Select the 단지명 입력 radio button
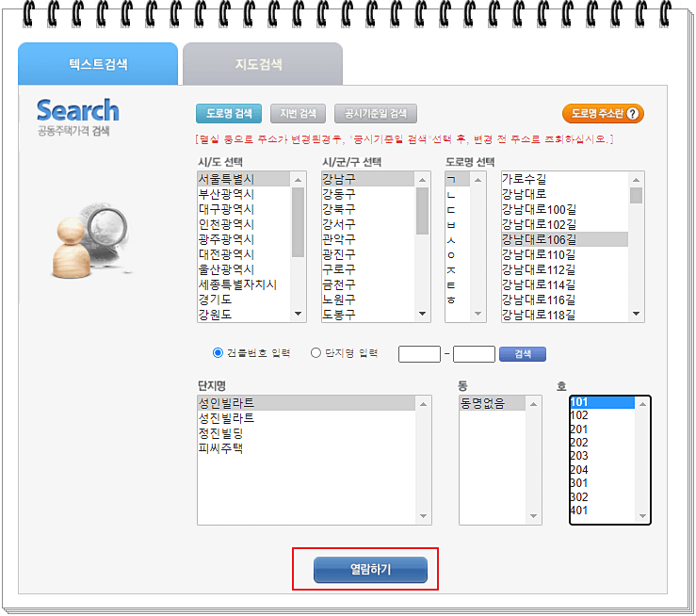The image size is (696, 616). (316, 353)
